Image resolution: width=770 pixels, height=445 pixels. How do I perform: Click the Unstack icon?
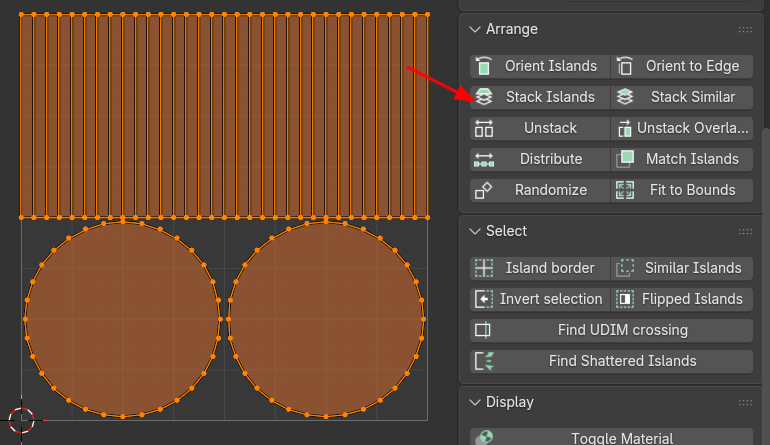pyautogui.click(x=484, y=128)
